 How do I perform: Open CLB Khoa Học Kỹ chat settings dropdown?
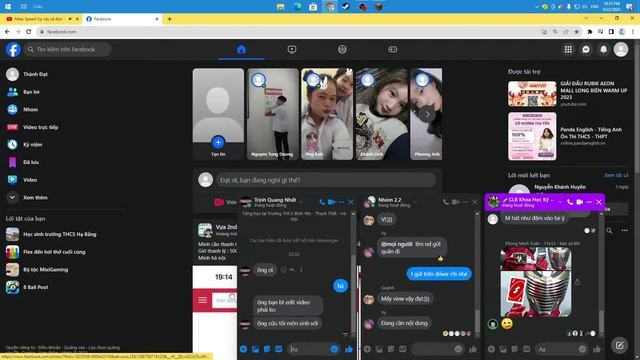[x=560, y=202]
